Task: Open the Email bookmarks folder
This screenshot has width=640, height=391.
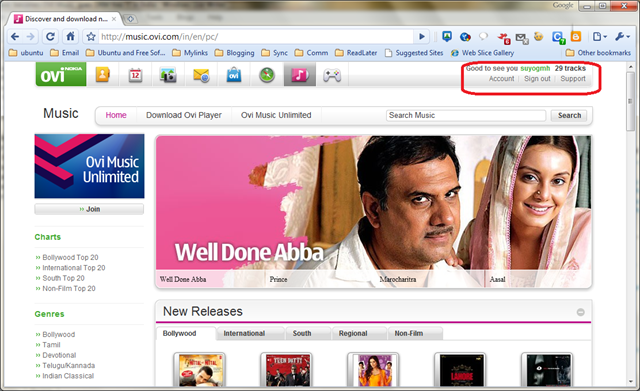Action: [64, 53]
